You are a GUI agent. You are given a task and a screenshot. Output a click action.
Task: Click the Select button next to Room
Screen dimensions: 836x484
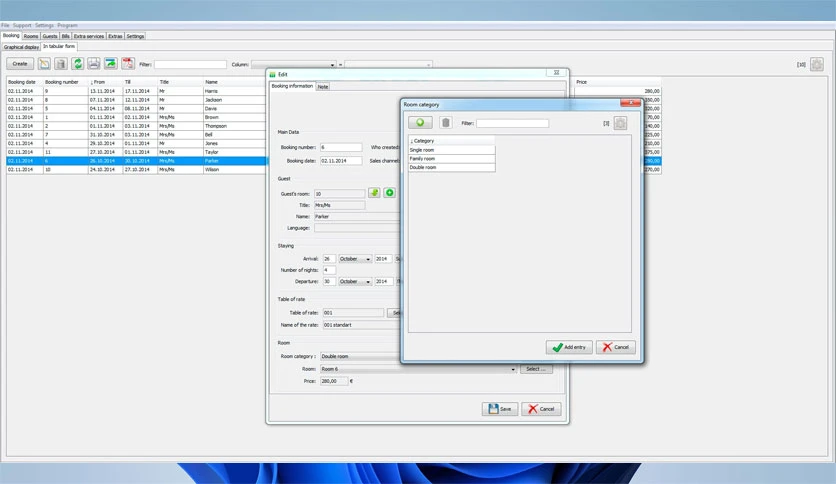[536, 369]
